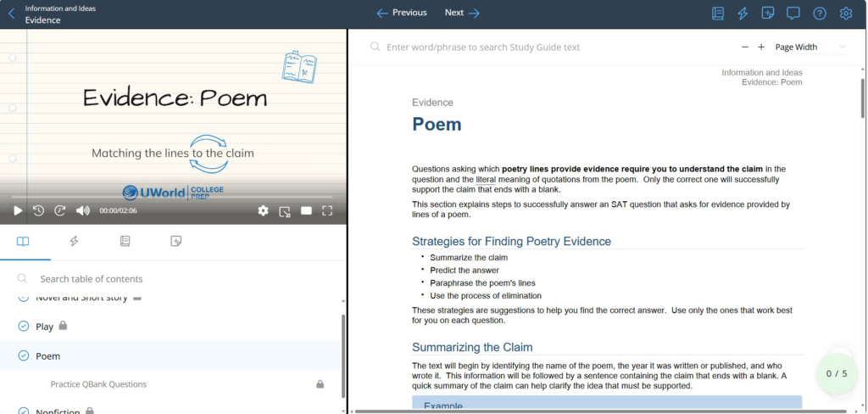Image resolution: width=868 pixels, height=414 pixels.
Task: Click the video time display 00:00/02:06
Action: (118, 210)
